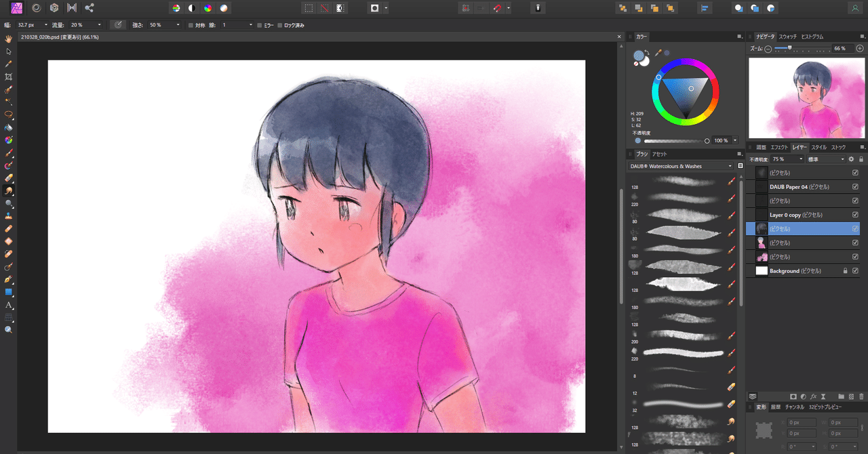The width and height of the screenshot is (868, 454).
Task: Click the color opacity slider handle
Action: pos(707,140)
